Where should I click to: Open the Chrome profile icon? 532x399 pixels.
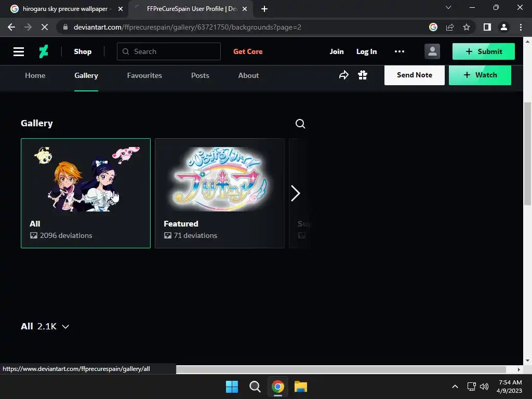coord(504,27)
